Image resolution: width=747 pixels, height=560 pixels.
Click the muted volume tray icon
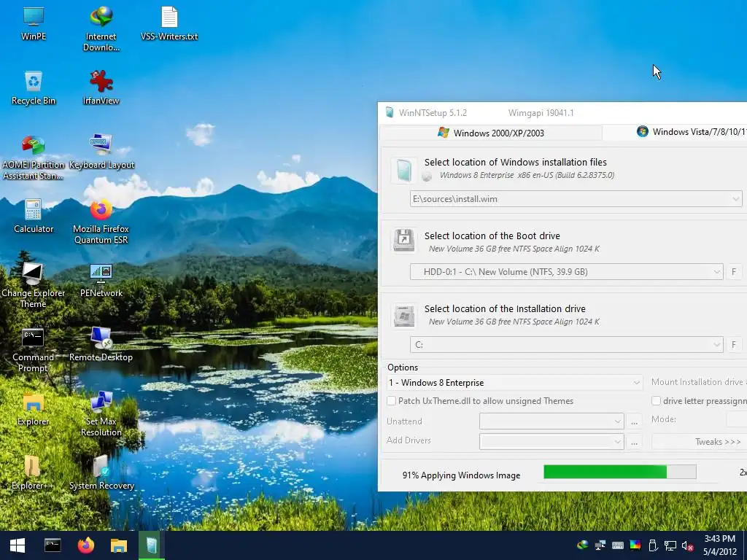(x=687, y=545)
